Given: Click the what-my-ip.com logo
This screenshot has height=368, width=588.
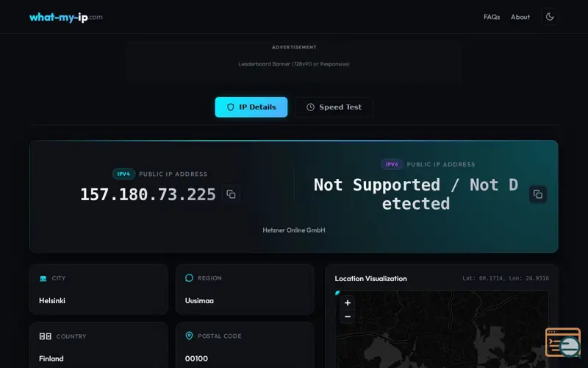Looking at the screenshot, I should coord(66,17).
